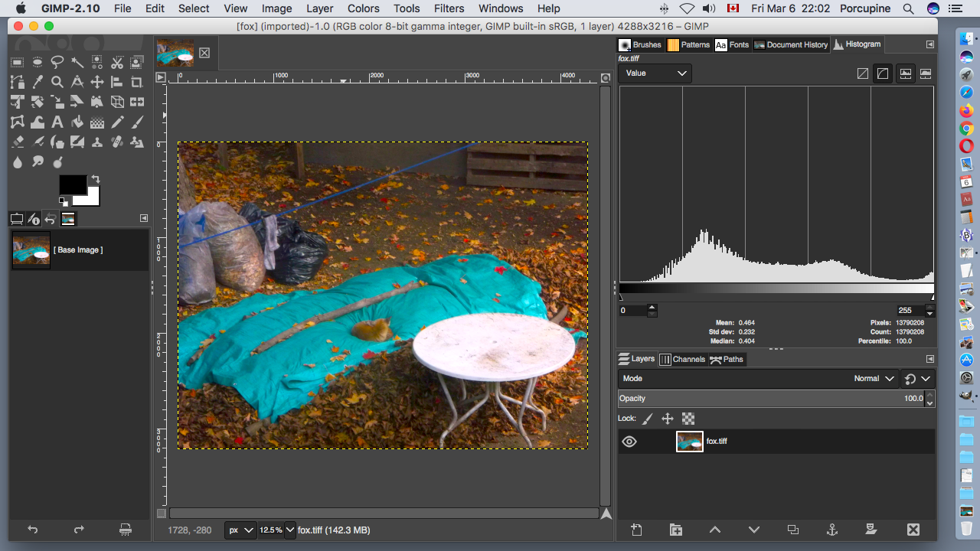Activate the Scissors Select tool
980x551 pixels.
tap(117, 63)
